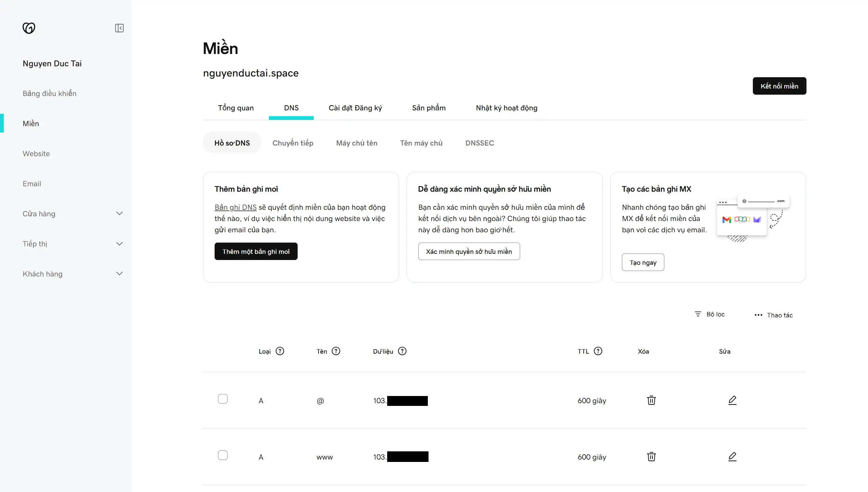Expand the Tiếp thị sidebar section
This screenshot has height=492, width=868.
[x=119, y=244]
